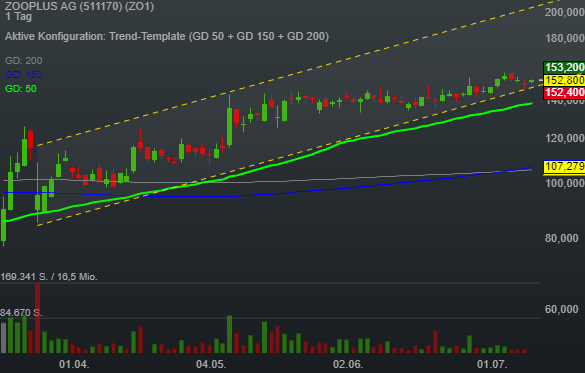Select the 'GD: 150' legend entry
Screen dimensions: 585x373
pos(24,75)
